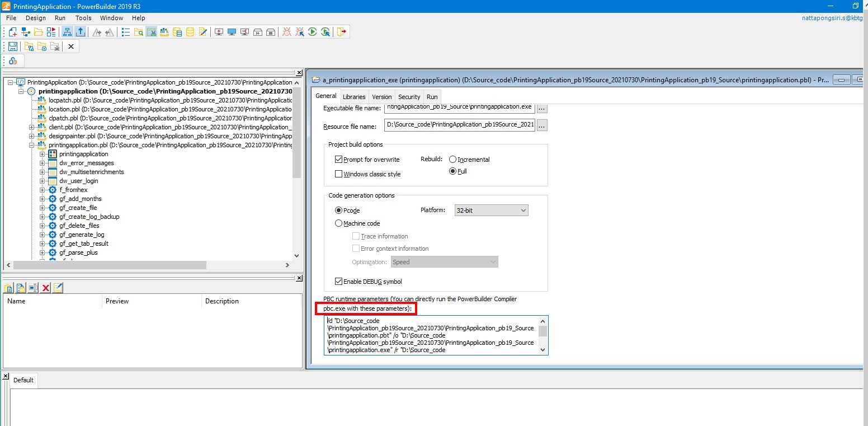This screenshot has width=868, height=426.
Task: Open the Database painter cylinder icon
Action: click(x=190, y=32)
